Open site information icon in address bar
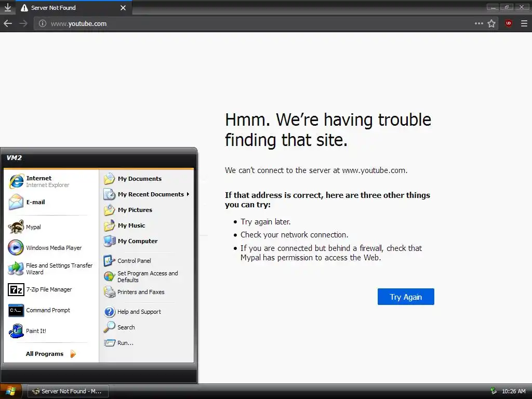 (x=43, y=23)
